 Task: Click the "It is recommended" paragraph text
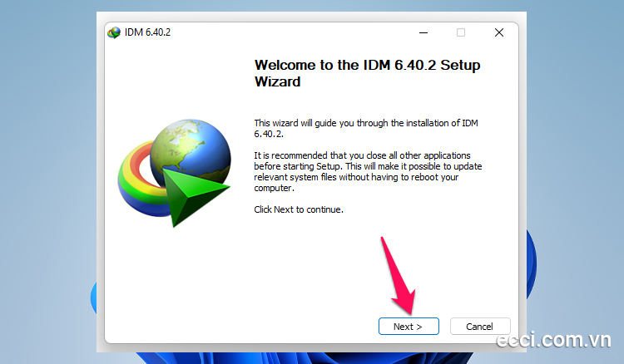(366, 171)
